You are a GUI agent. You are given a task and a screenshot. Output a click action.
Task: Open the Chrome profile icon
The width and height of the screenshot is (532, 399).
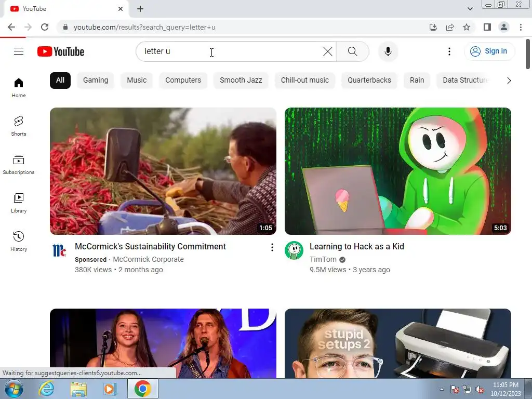coord(504,27)
